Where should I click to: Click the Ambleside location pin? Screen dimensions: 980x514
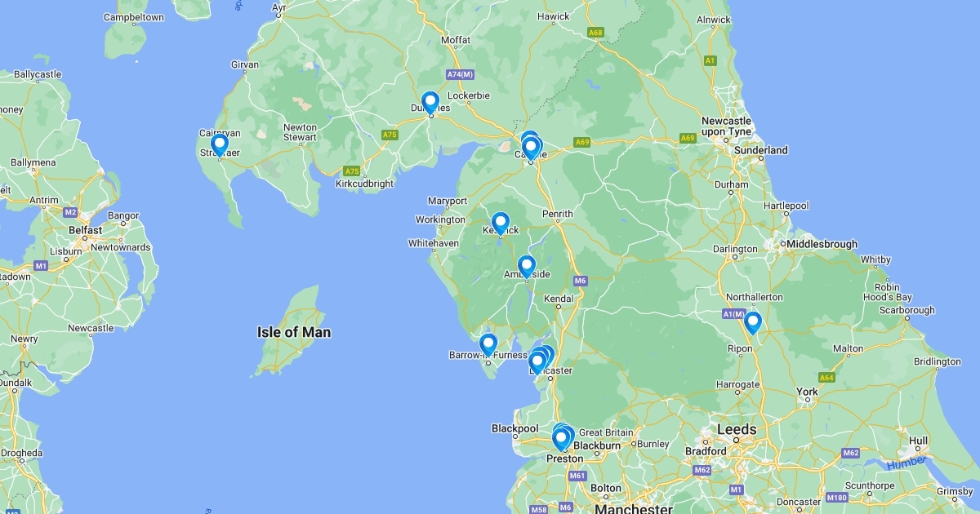pyautogui.click(x=527, y=267)
